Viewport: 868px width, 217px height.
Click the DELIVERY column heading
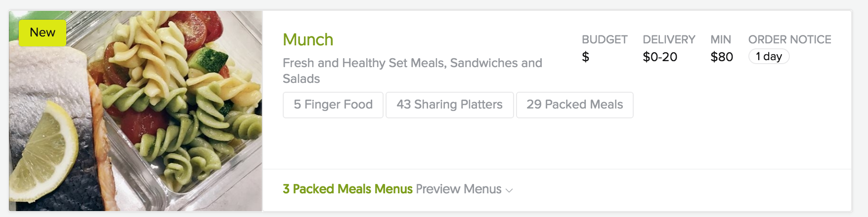click(668, 39)
